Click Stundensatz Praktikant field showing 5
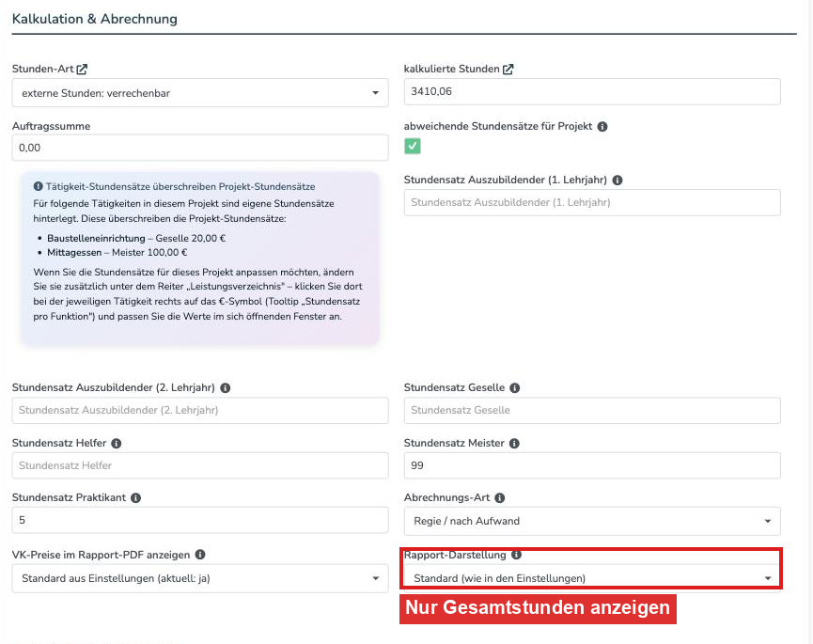 200,520
